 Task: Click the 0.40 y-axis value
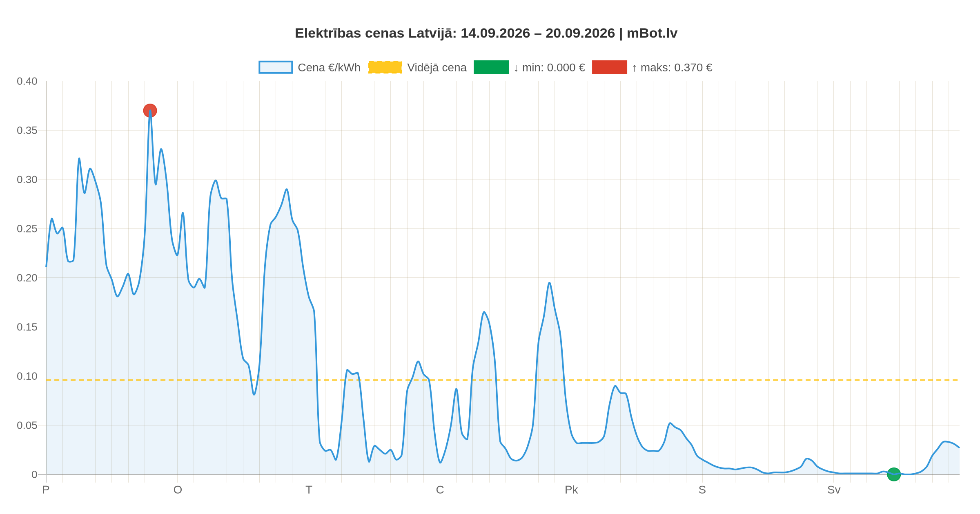(x=27, y=81)
